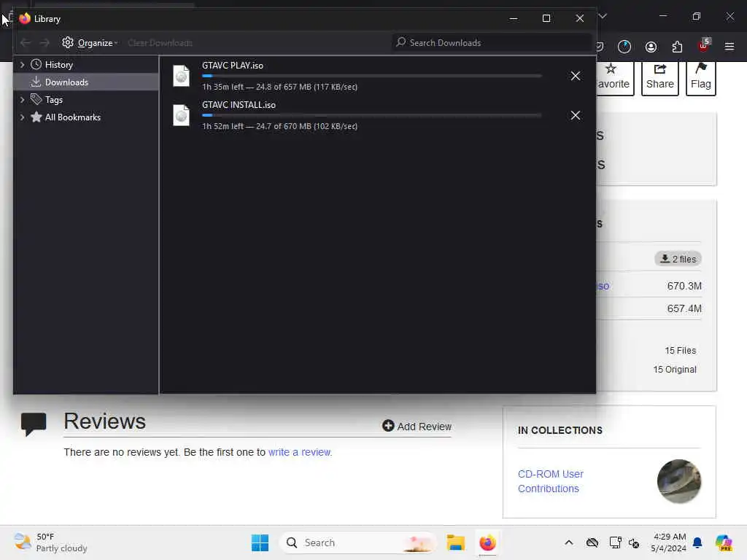The image size is (747, 560).
Task: Select All Bookmarks in the sidebar
Action: click(x=72, y=117)
